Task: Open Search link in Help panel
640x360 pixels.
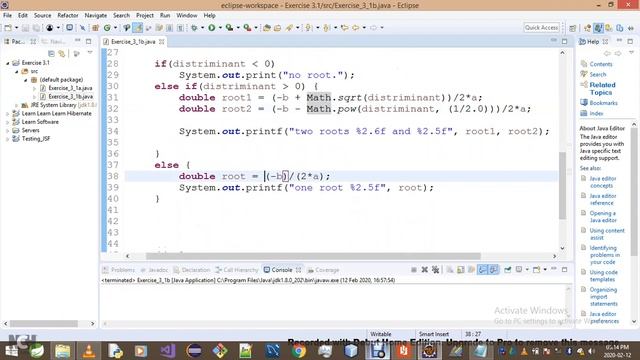Action: click(x=598, y=74)
